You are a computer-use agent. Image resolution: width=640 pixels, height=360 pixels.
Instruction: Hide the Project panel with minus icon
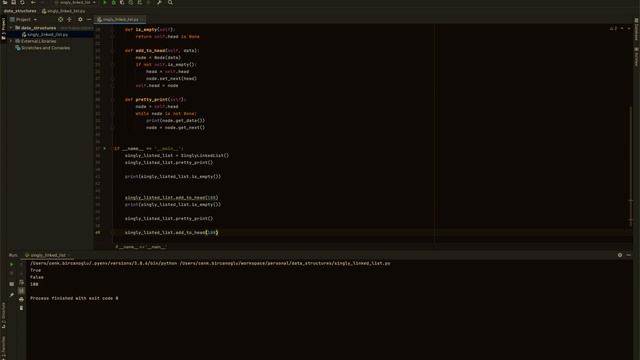click(89, 19)
